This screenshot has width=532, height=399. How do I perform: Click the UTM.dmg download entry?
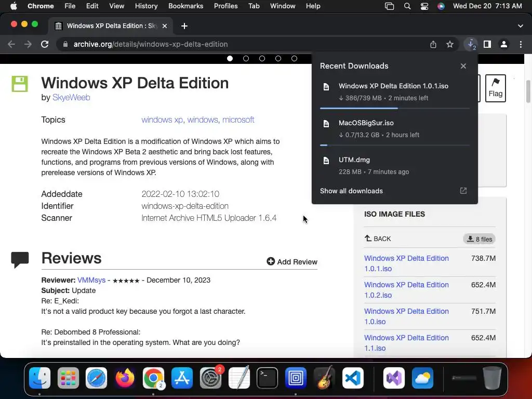tap(395, 165)
